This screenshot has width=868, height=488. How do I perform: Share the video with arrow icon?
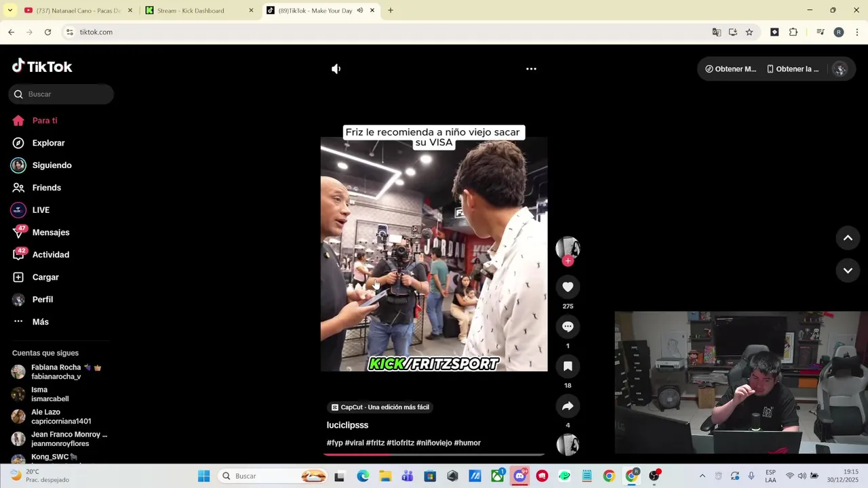[568, 406]
